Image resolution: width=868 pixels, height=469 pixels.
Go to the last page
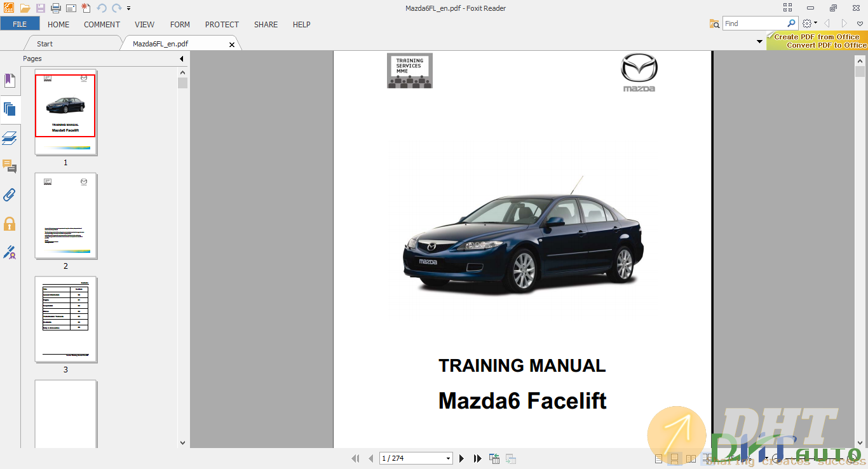478,458
